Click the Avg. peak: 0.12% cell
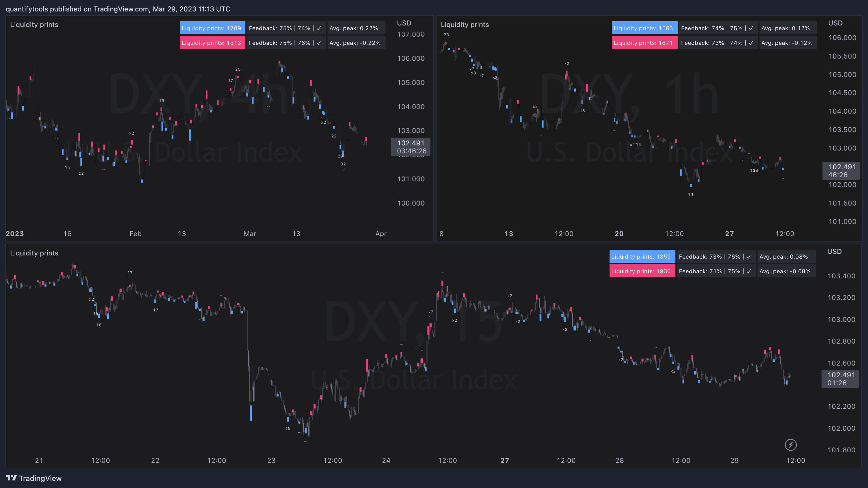 (786, 28)
